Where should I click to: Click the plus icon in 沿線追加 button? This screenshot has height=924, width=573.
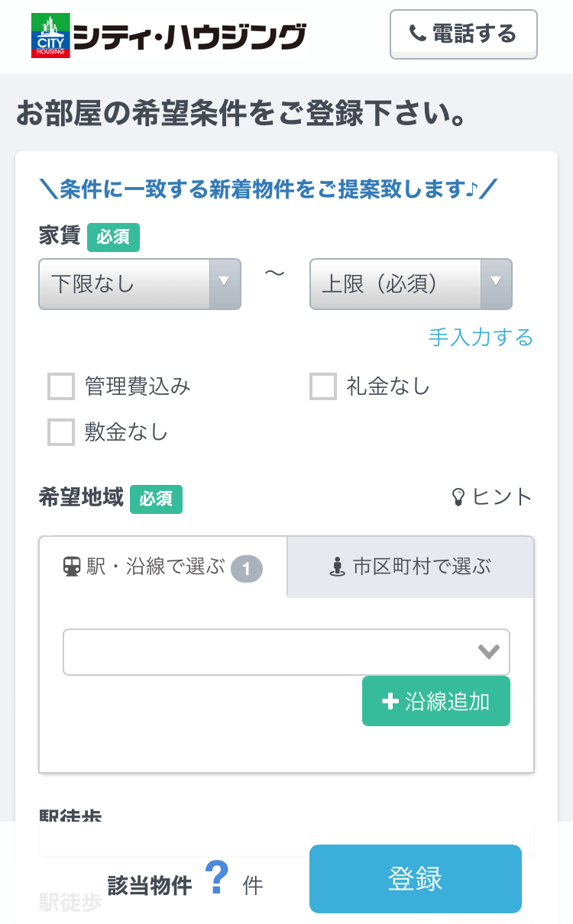(x=390, y=700)
